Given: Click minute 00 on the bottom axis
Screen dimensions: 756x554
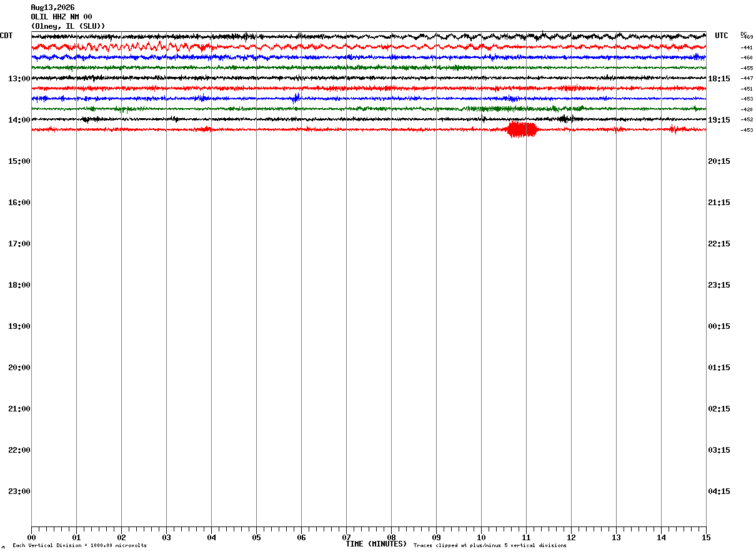Looking at the screenshot, I should click(31, 537).
